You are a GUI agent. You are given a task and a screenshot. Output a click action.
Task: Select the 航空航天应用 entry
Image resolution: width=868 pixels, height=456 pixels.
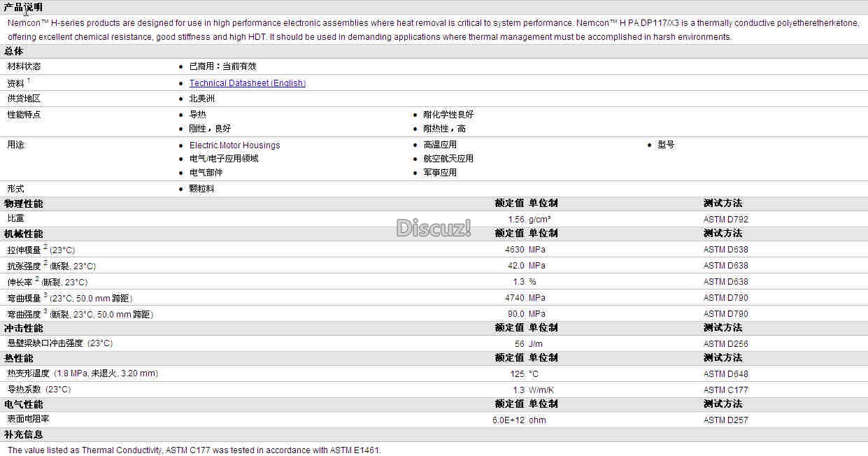coord(448,159)
